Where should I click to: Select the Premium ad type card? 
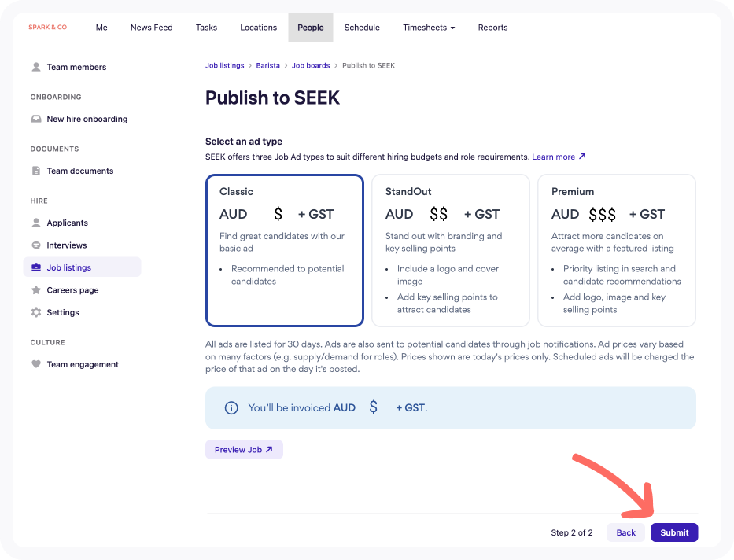click(x=617, y=250)
